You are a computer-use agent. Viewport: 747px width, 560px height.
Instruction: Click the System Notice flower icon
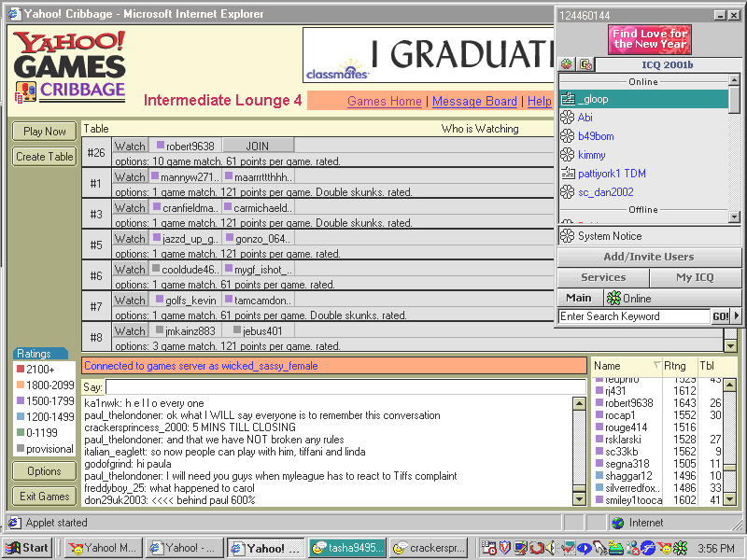point(568,236)
